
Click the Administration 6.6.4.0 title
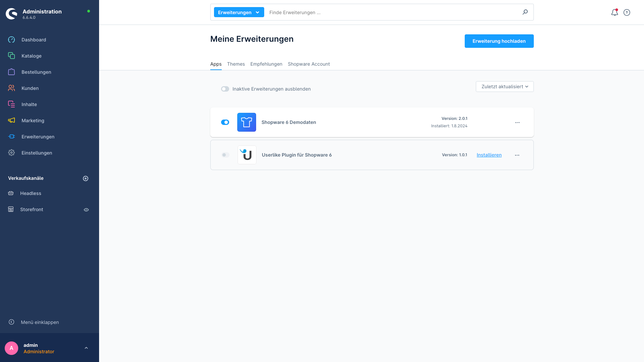coord(42,14)
